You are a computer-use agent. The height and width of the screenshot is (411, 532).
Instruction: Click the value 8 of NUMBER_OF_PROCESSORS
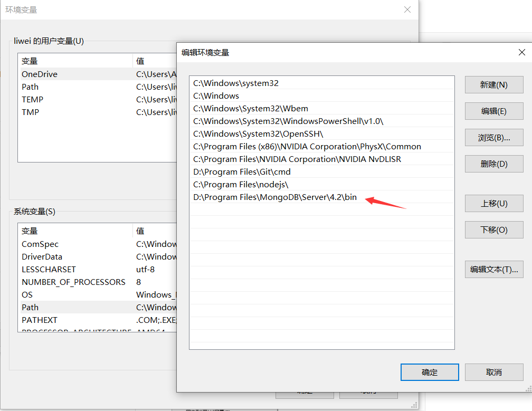(138, 282)
